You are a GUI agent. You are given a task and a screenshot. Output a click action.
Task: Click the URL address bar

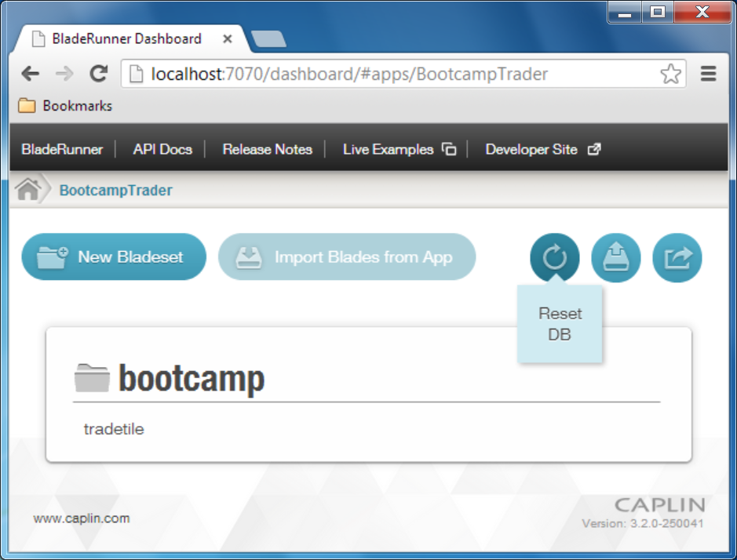tap(403, 74)
